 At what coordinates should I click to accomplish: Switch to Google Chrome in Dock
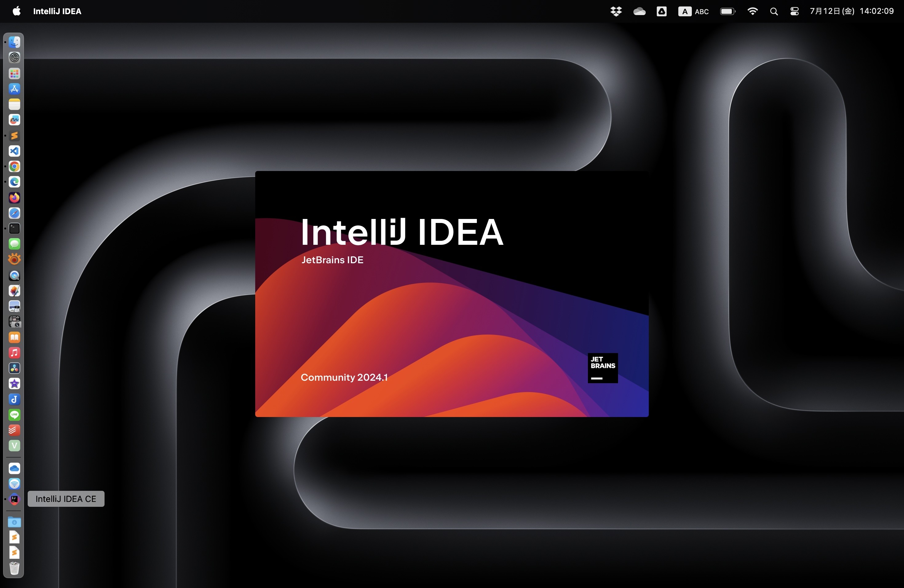coord(14,166)
